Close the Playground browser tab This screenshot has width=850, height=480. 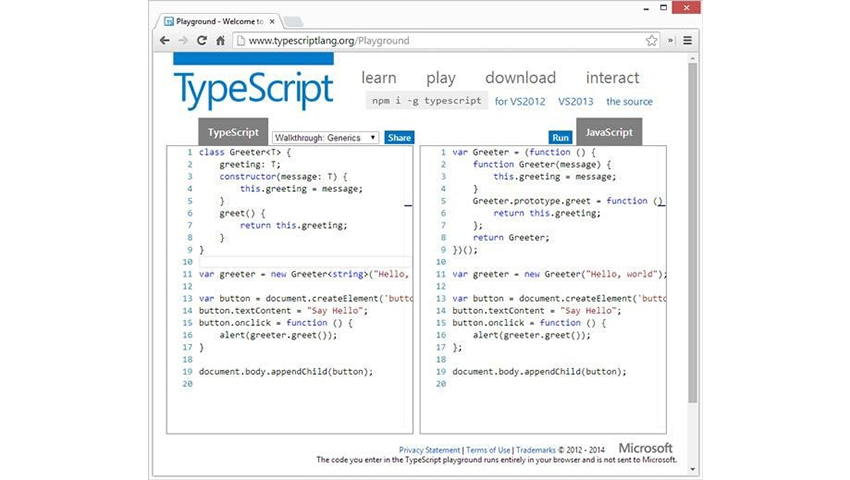tap(273, 20)
